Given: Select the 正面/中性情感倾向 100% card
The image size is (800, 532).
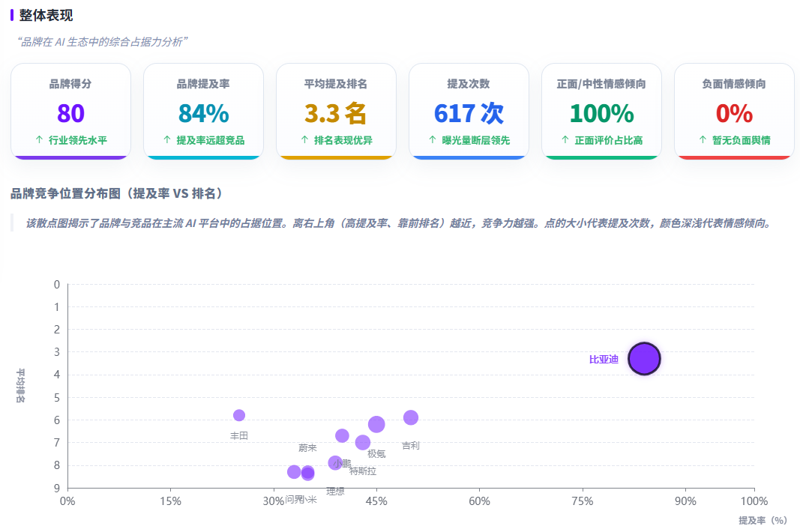Looking at the screenshot, I should 601,111.
